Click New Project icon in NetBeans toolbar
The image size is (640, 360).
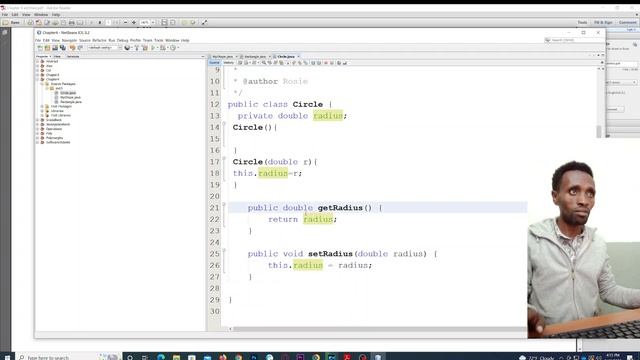click(47, 48)
